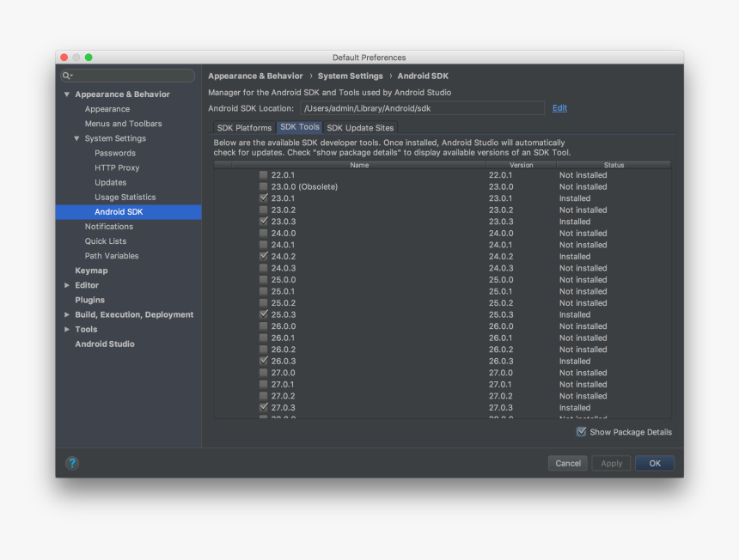The image size is (739, 560).
Task: Open SDK Update Sites tab
Action: (x=360, y=128)
